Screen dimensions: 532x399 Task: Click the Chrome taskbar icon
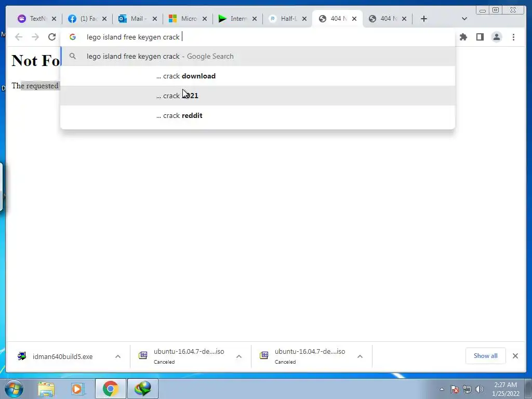coord(111,389)
